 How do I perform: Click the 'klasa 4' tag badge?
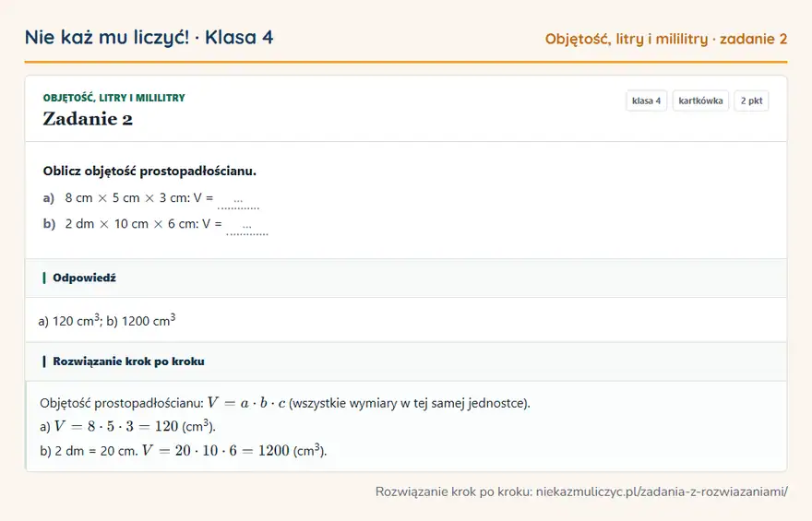pyautogui.click(x=646, y=101)
